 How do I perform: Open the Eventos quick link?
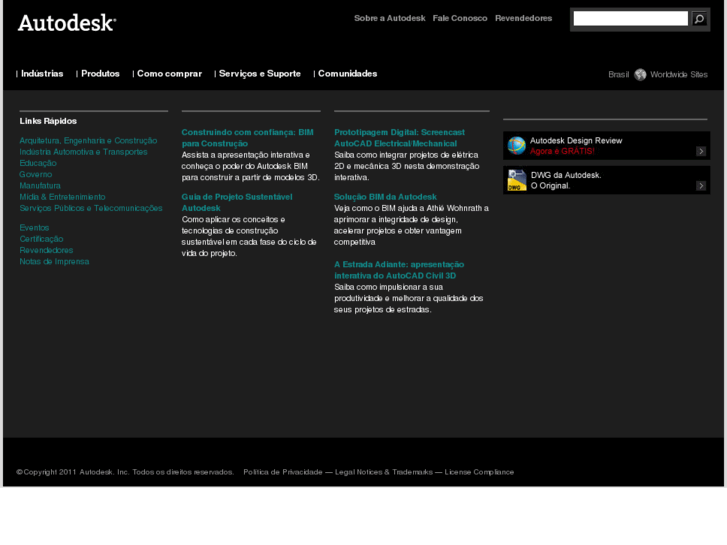click(34, 228)
